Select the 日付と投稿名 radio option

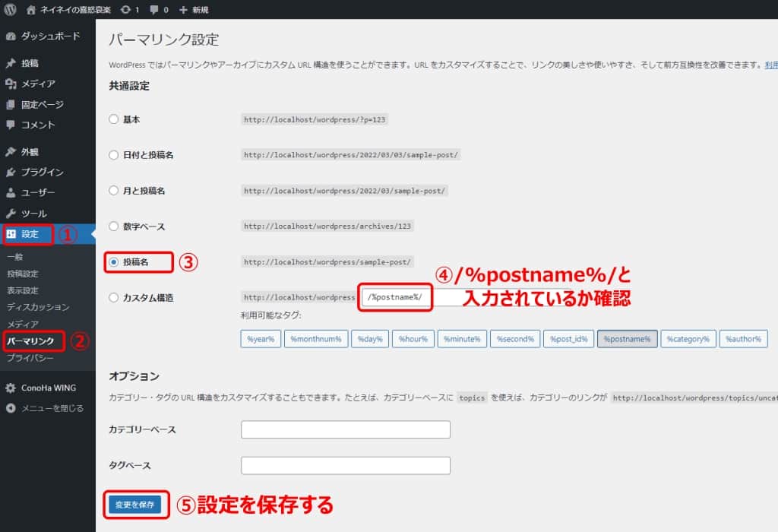tap(114, 155)
